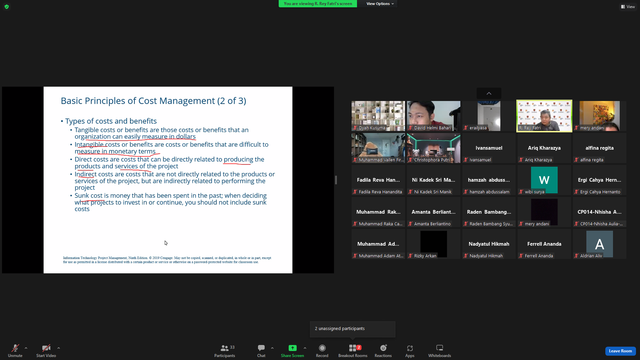640x360 pixels.
Task: Open the Chat panel
Action: coord(261,350)
